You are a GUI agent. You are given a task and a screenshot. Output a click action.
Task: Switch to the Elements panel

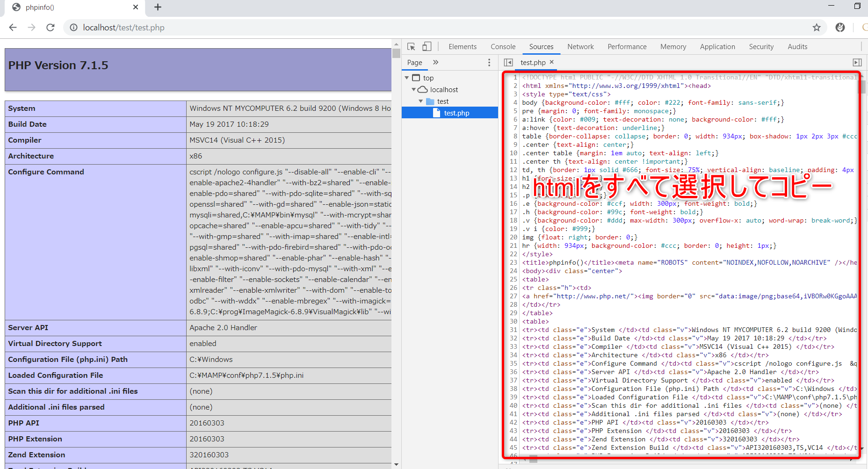click(x=463, y=47)
